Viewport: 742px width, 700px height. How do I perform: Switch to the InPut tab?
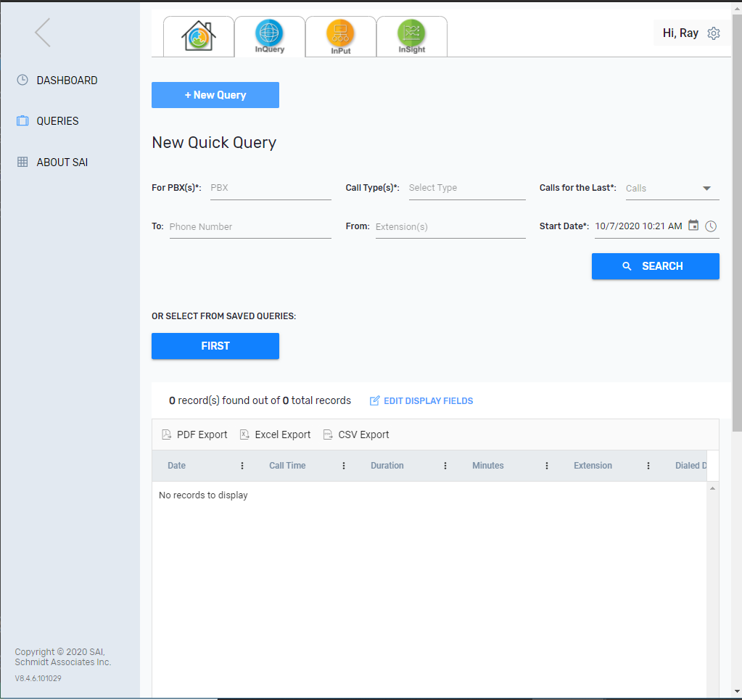(341, 36)
